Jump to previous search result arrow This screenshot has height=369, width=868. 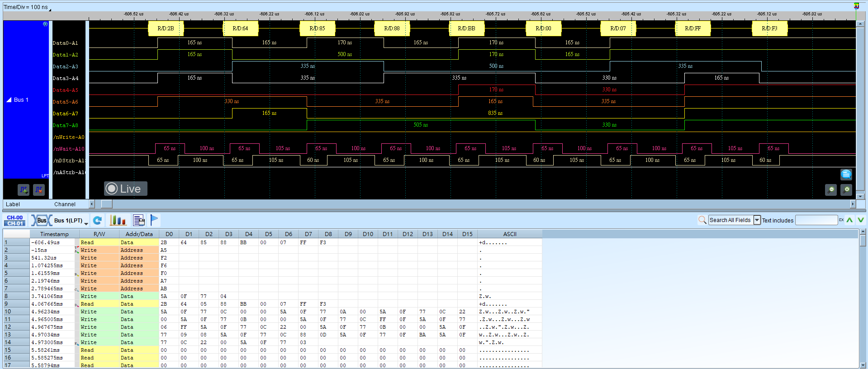(x=849, y=220)
